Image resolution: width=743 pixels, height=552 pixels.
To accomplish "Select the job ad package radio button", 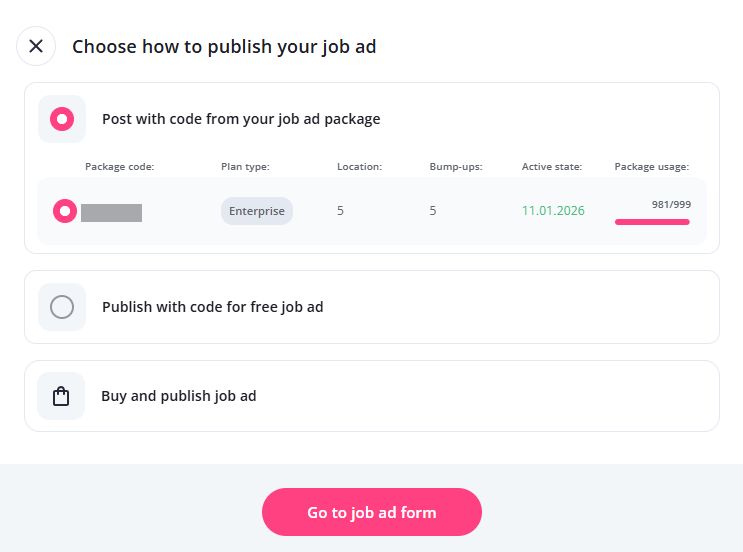I will point(62,119).
